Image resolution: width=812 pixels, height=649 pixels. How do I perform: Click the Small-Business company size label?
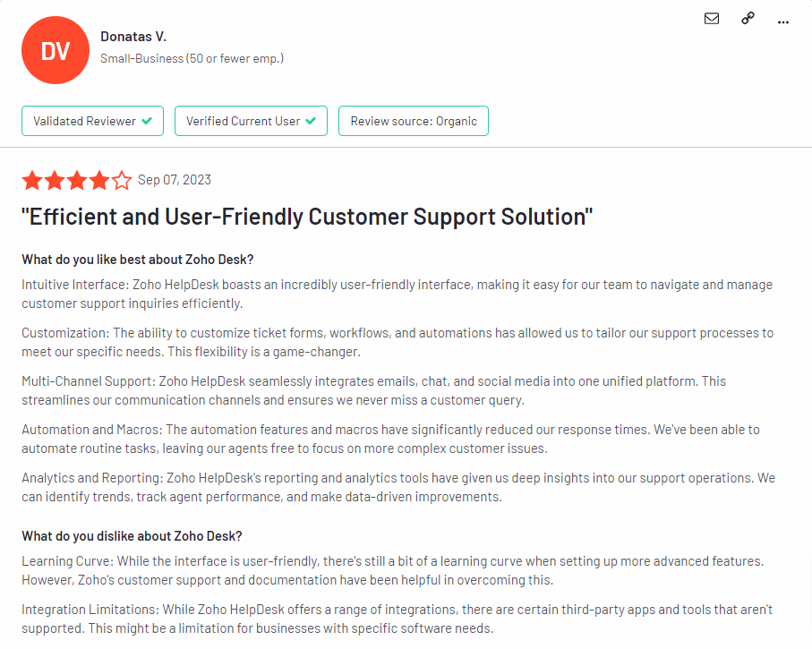click(192, 57)
